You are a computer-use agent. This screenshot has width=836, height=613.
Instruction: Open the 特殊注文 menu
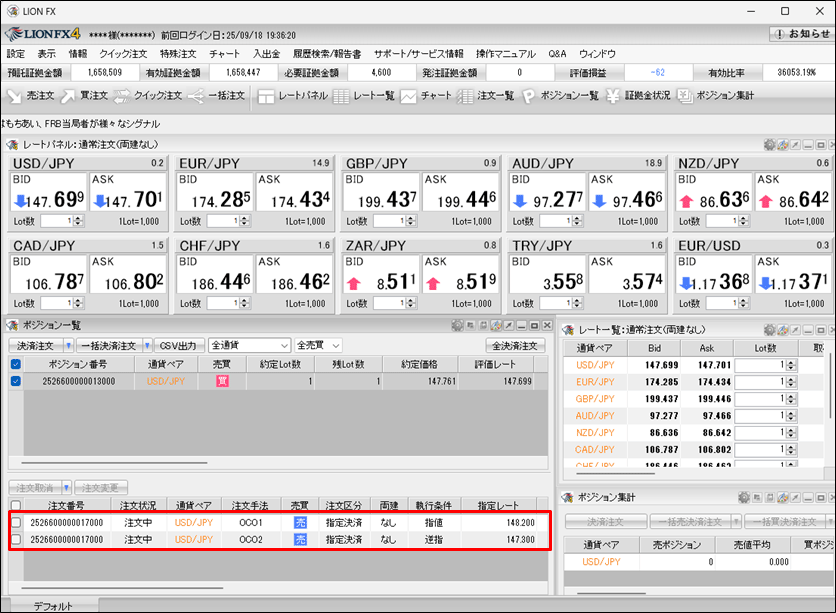pyautogui.click(x=178, y=54)
